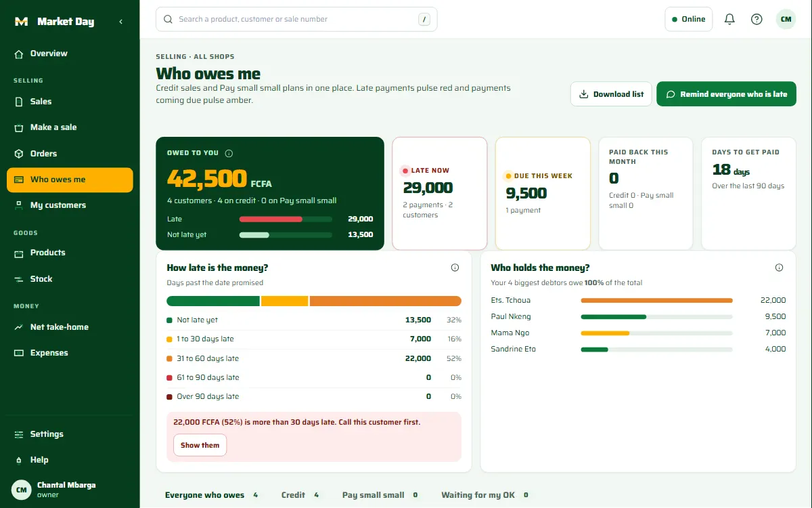Viewport: 812px width, 508px height.
Task: Switch to Pay small small tab
Action: pyautogui.click(x=381, y=495)
